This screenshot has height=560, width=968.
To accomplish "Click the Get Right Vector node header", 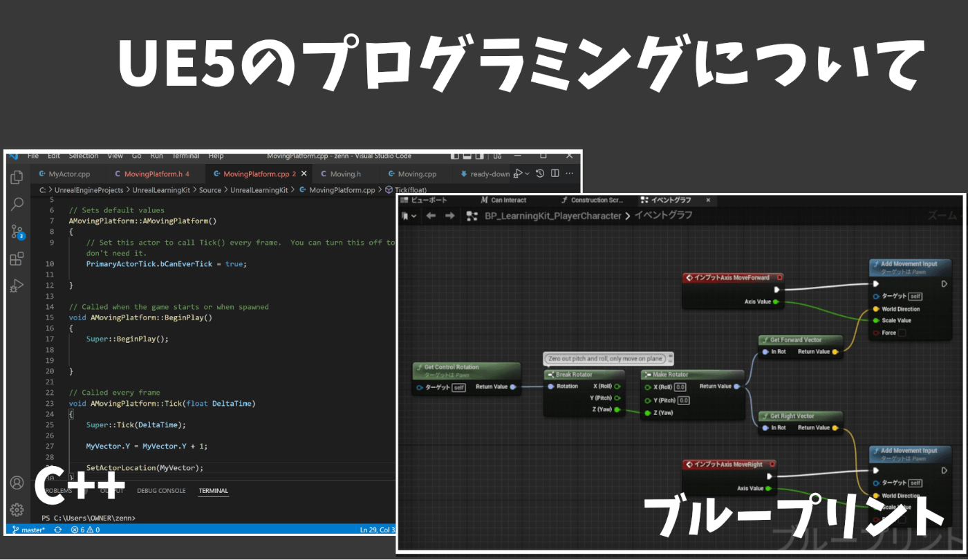I will tap(801, 416).
